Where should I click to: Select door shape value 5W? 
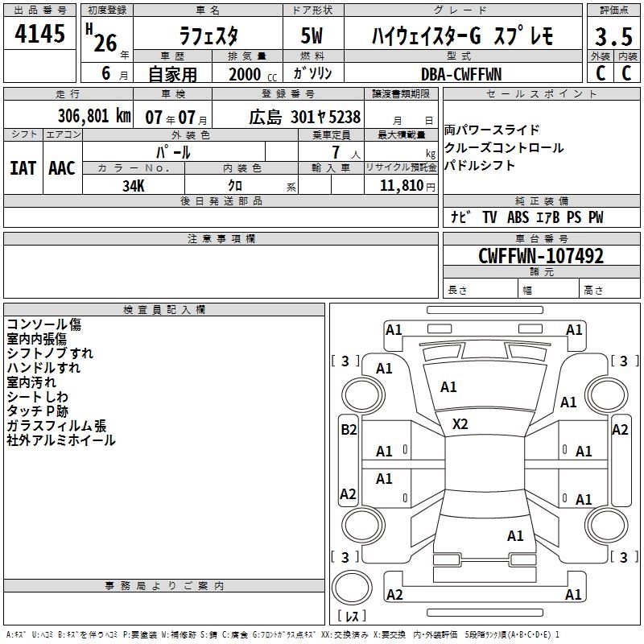pyautogui.click(x=312, y=35)
